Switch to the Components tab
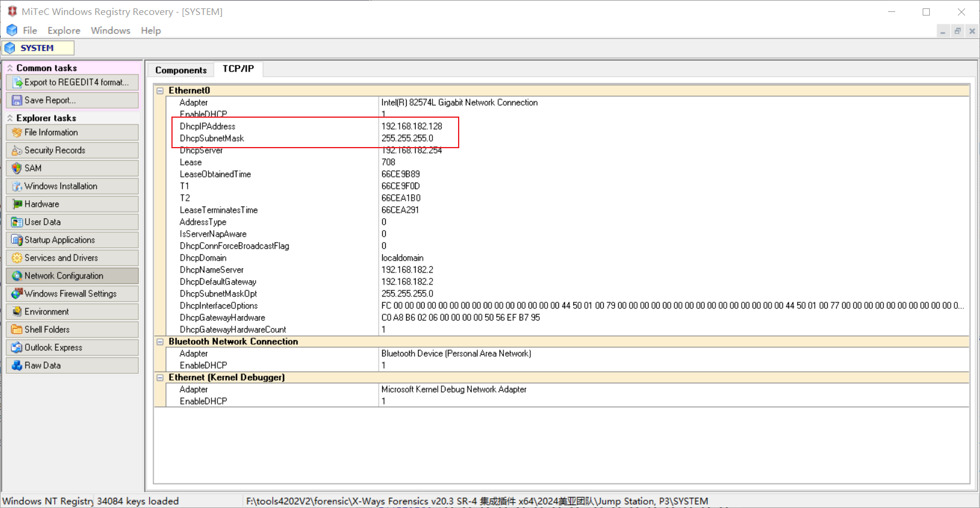 coord(181,70)
